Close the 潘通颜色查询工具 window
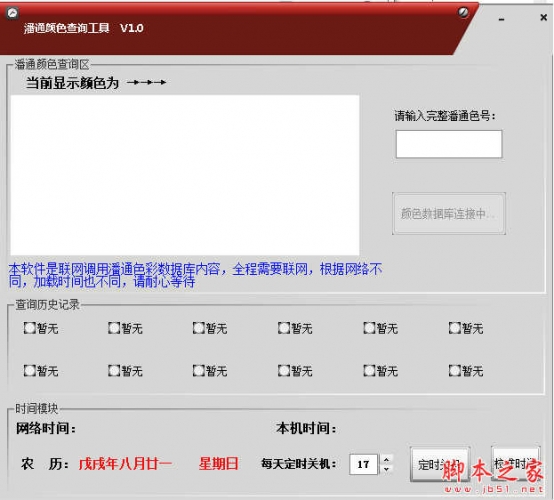554x500 pixels. [543, 17]
